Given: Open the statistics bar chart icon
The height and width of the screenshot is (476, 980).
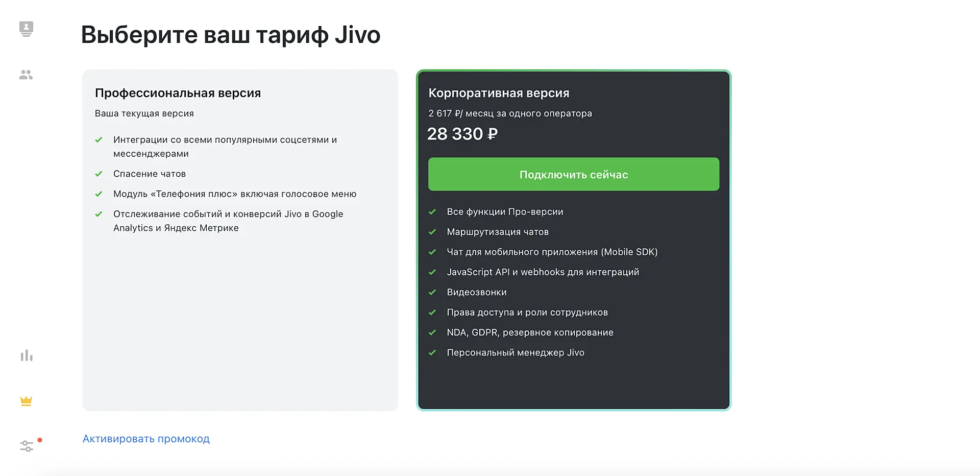Looking at the screenshot, I should (27, 355).
